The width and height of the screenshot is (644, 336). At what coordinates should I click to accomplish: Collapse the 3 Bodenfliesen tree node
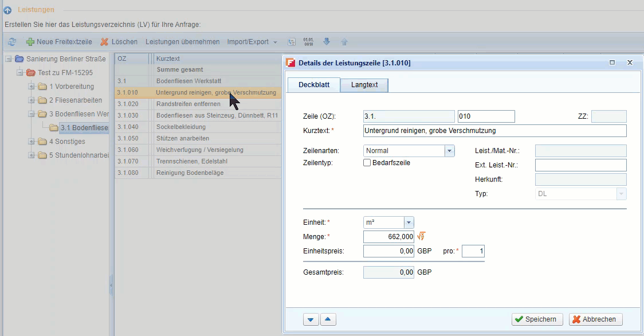(32, 114)
